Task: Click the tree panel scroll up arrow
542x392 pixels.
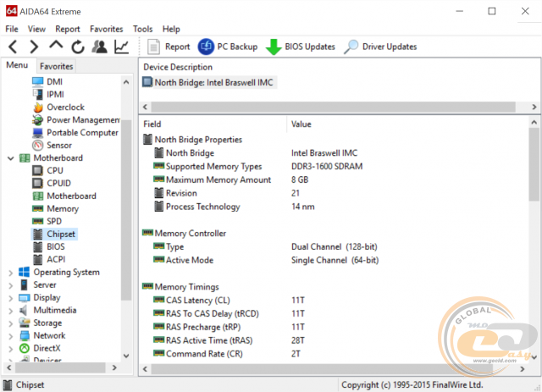Action: [x=126, y=82]
